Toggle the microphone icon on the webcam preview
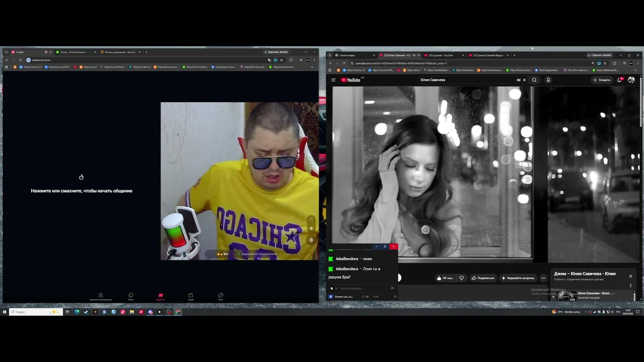 [x=311, y=240]
